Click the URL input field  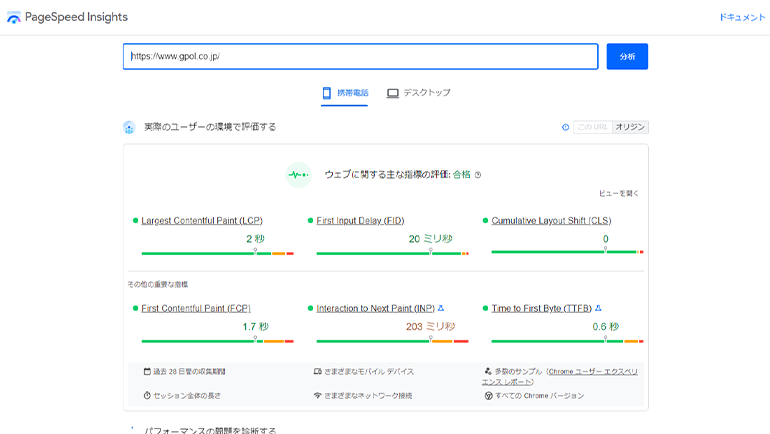click(360, 57)
